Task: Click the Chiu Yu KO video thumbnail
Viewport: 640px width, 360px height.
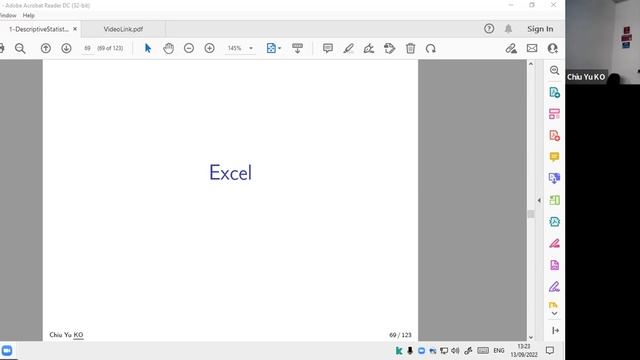Action: pos(602,42)
